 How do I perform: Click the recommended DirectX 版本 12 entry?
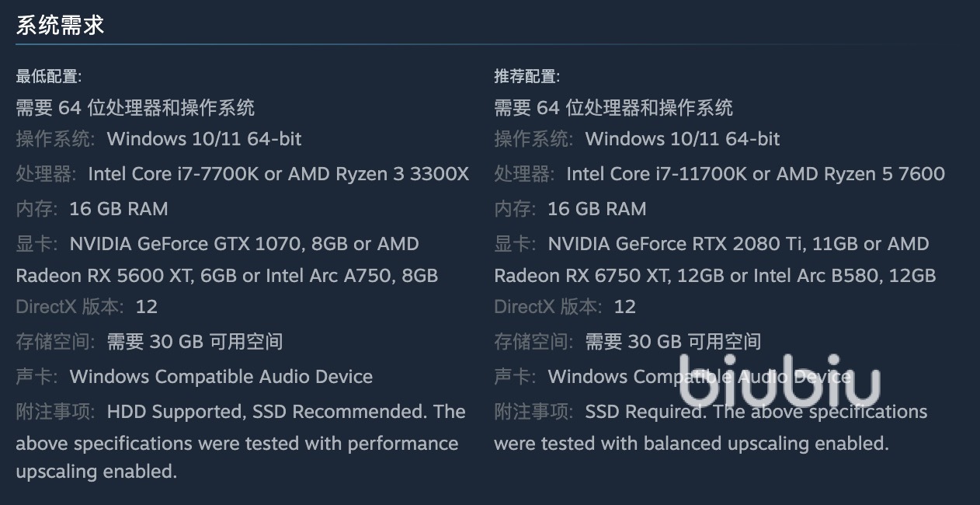(x=565, y=306)
